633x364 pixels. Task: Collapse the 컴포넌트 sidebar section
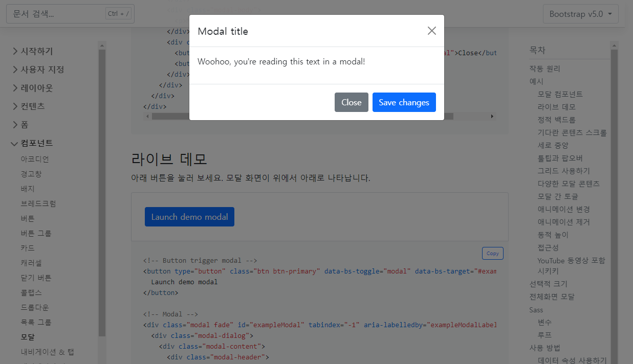[x=32, y=143]
